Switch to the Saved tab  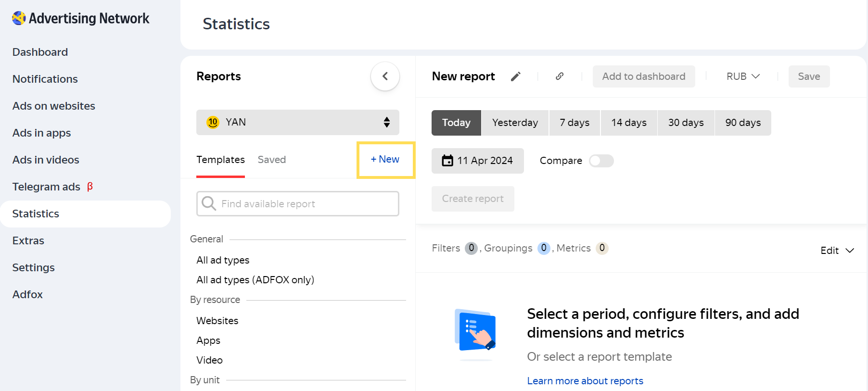[271, 160]
